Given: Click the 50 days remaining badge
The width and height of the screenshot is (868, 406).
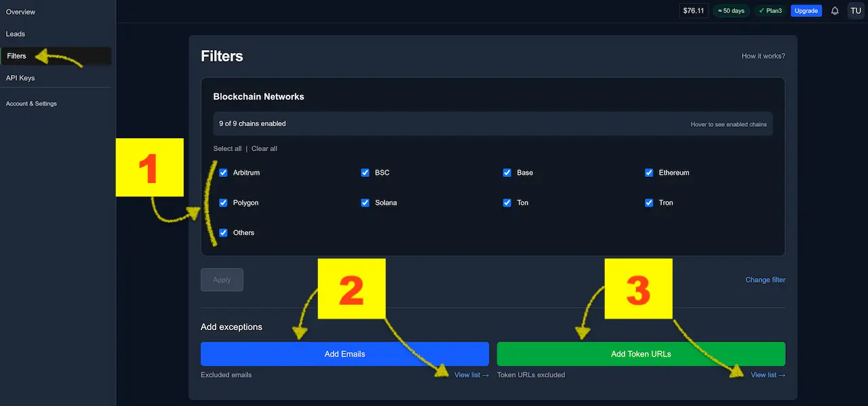Looking at the screenshot, I should click(730, 10).
